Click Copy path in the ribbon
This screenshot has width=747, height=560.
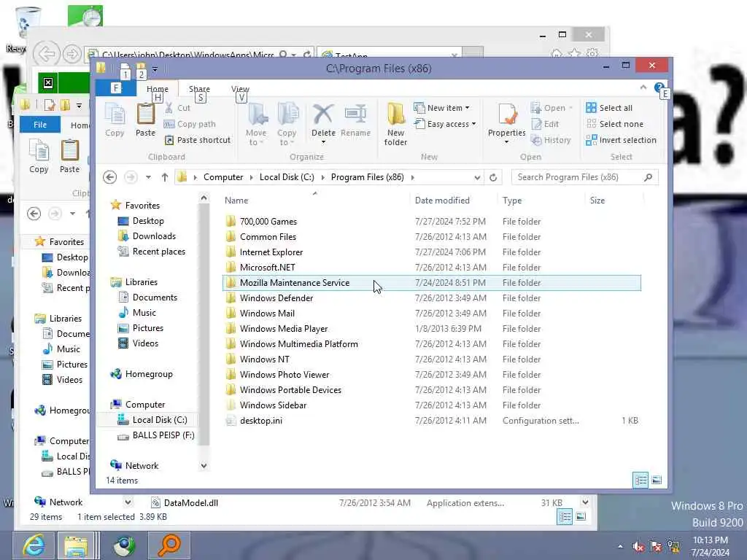click(x=190, y=124)
